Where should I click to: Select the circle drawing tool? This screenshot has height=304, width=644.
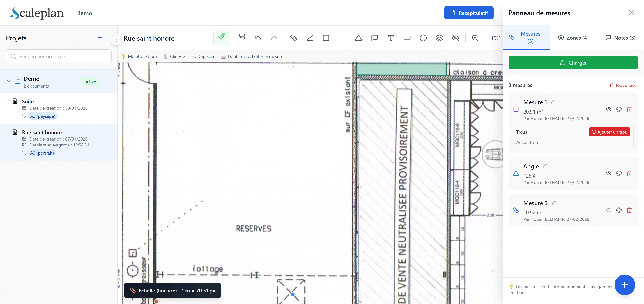click(x=423, y=38)
